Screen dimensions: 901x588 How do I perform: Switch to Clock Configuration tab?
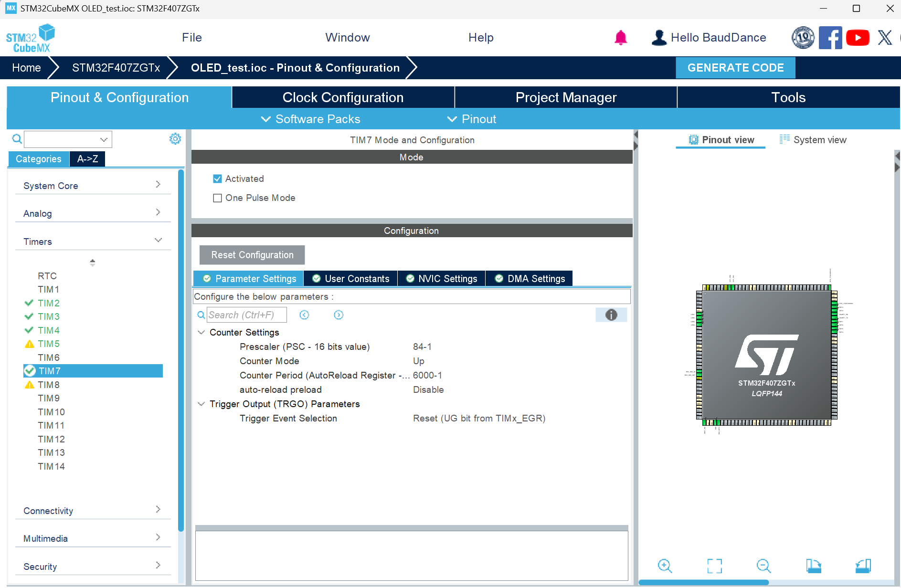point(343,97)
